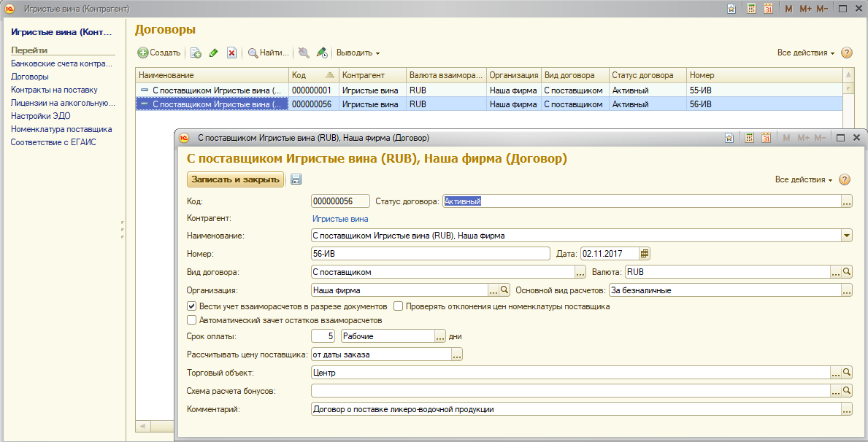The image size is (868, 442).
Task: Open selection button for Статус договора field
Action: (846, 201)
